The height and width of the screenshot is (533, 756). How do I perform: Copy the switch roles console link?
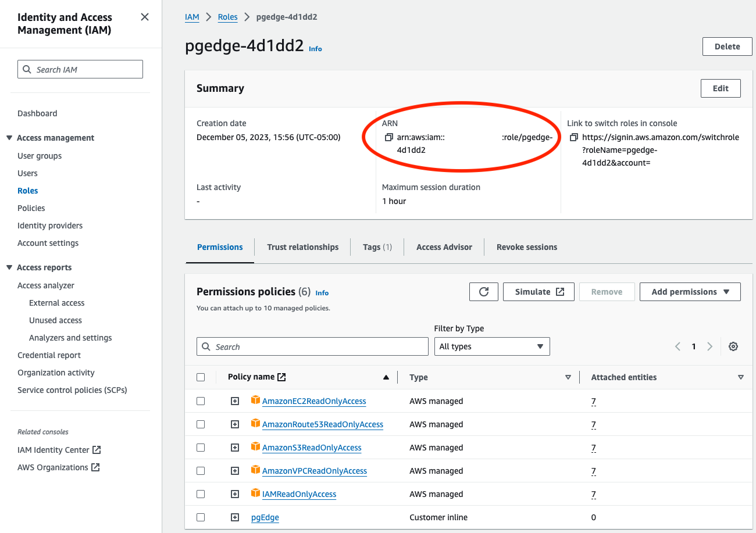(574, 138)
